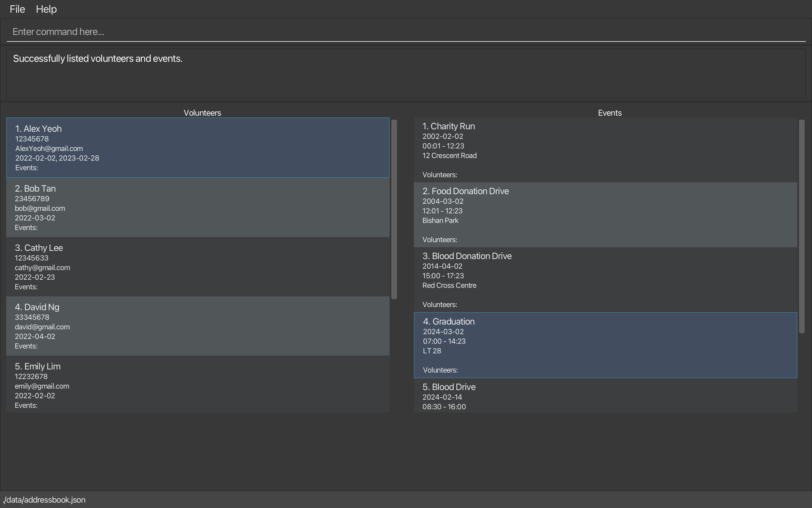Screen dimensions: 812x508
Task: Click event date '2004-03-02'
Action: [x=443, y=201]
